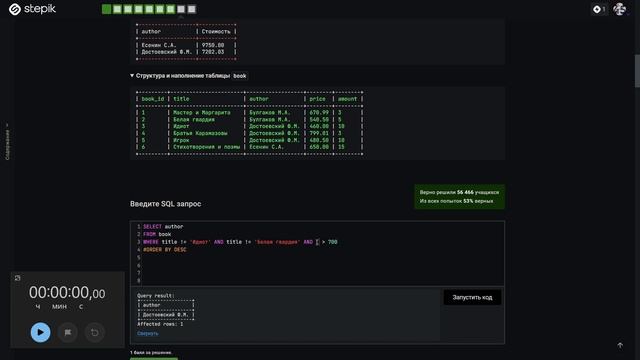The height and width of the screenshot is (360, 640).
Task: Click the green submit button under the editor
Action: coord(154,359)
